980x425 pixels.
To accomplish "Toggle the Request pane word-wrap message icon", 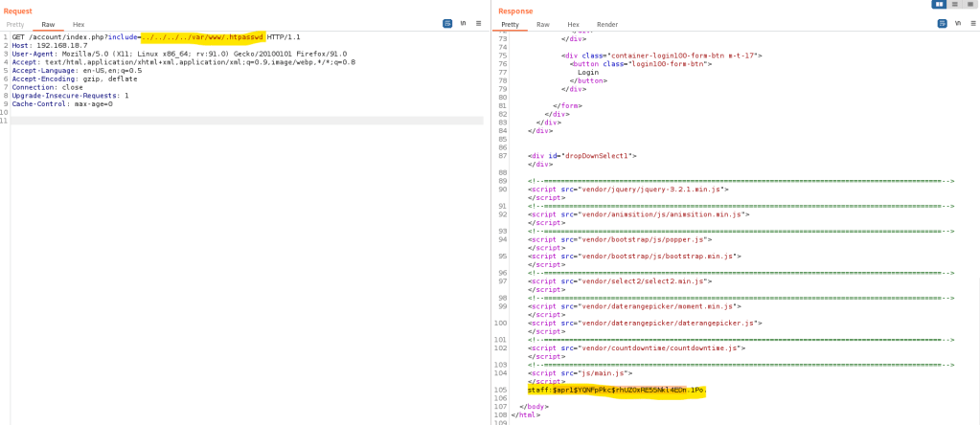I will coord(447,23).
